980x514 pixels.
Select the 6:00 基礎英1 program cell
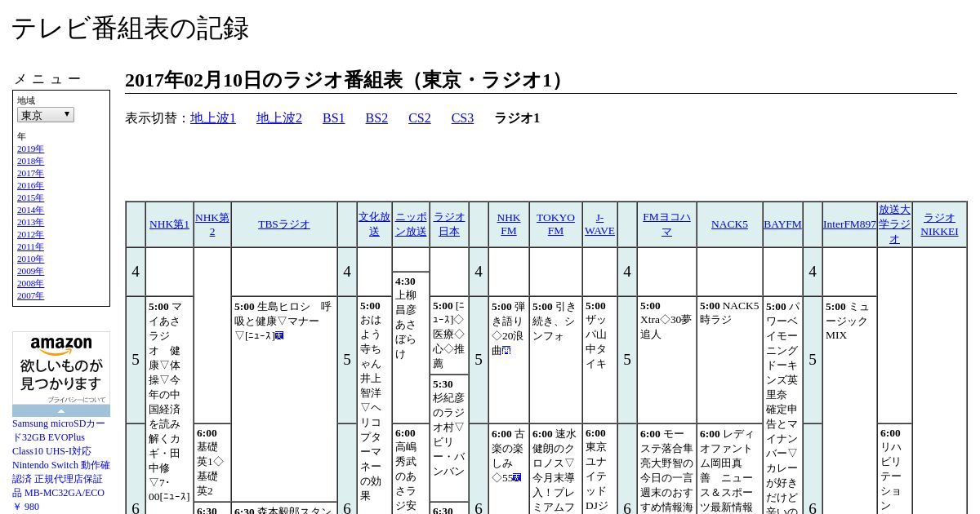pos(212,462)
